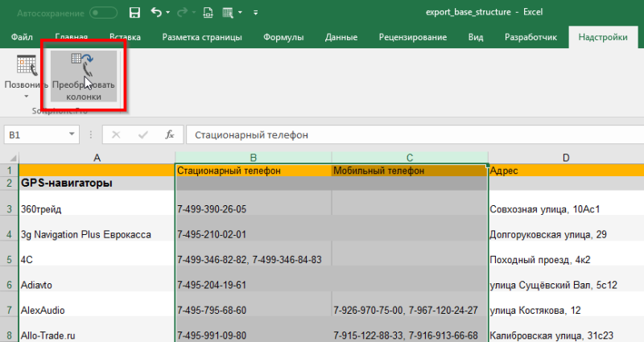Open the Данные tab

[x=341, y=37]
